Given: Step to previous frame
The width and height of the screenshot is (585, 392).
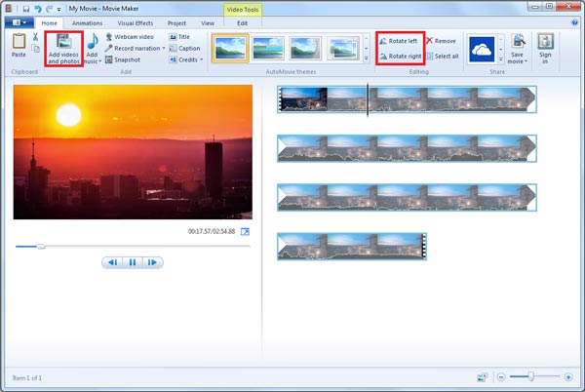Looking at the screenshot, I should (x=112, y=262).
